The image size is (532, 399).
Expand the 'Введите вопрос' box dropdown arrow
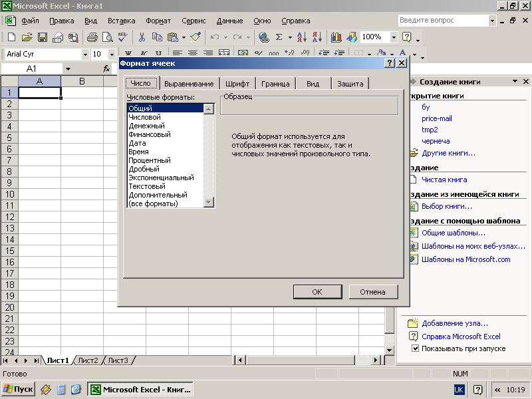[x=492, y=21]
